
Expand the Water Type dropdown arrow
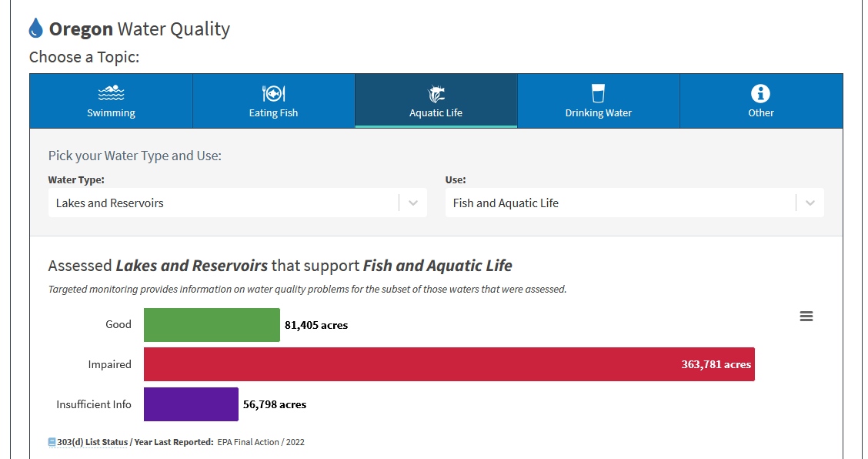coord(413,203)
